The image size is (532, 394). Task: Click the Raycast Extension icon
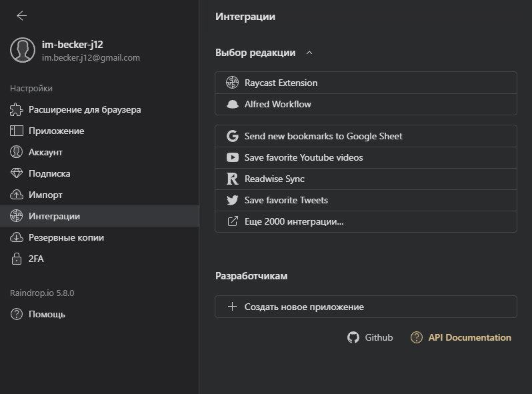233,83
